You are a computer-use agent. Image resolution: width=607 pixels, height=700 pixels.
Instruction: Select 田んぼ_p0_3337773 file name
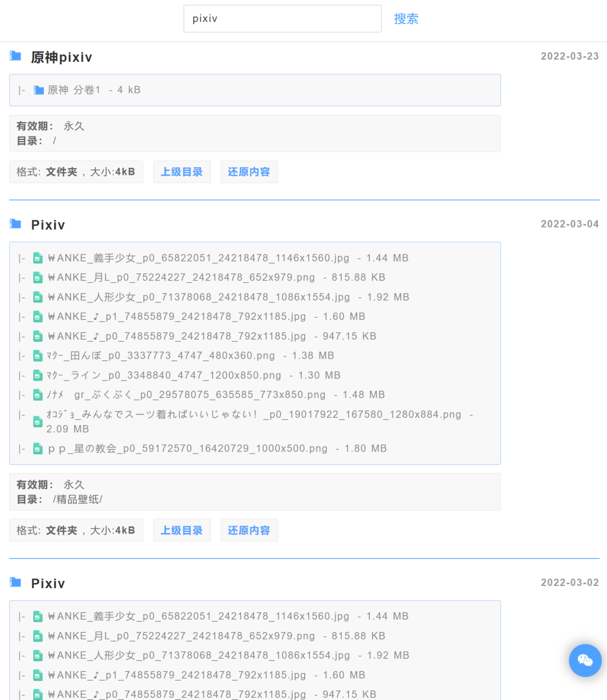coord(161,355)
